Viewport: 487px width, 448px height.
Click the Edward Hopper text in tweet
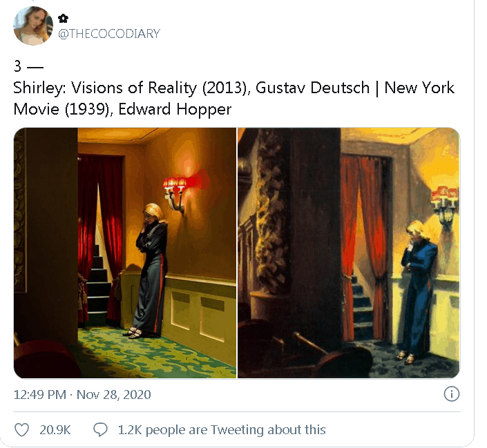175,109
